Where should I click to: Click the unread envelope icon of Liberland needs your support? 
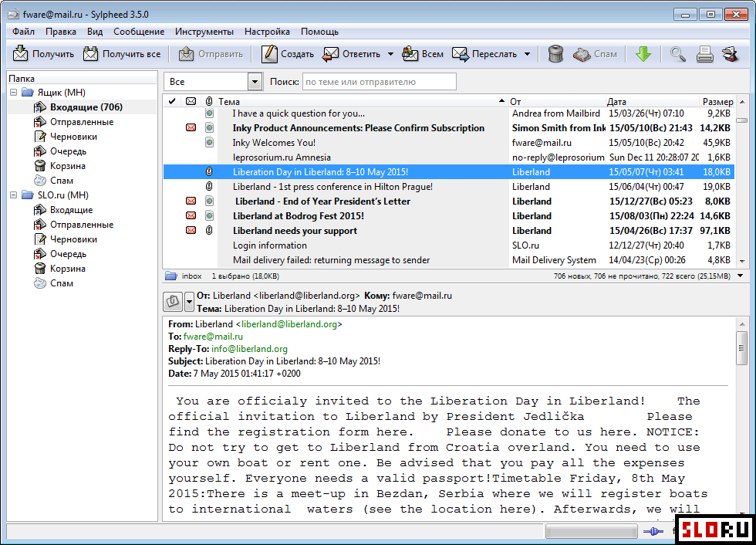191,231
